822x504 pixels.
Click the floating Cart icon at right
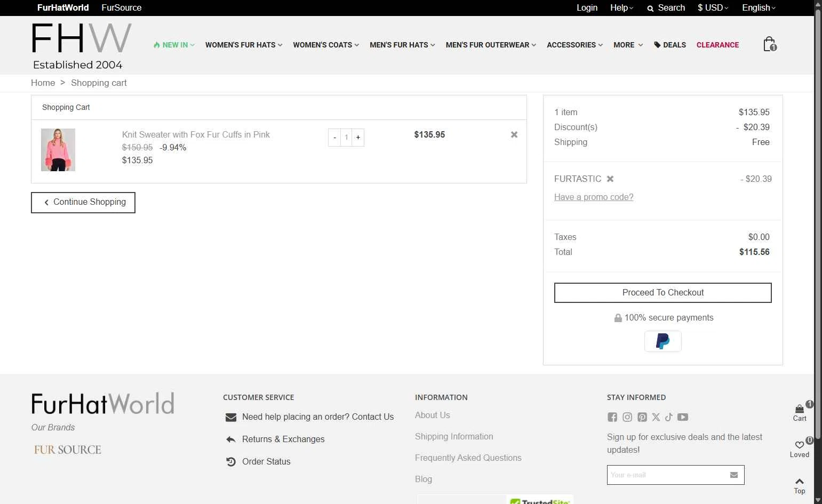click(x=800, y=412)
